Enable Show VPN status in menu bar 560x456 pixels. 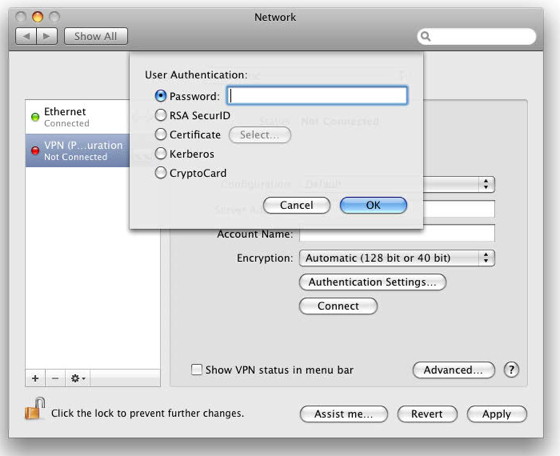[x=196, y=370]
